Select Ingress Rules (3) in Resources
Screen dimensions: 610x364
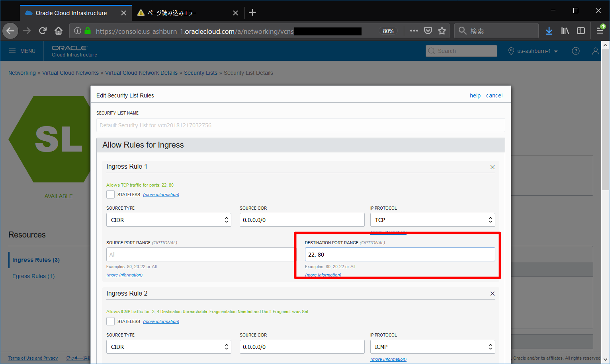coord(36,260)
